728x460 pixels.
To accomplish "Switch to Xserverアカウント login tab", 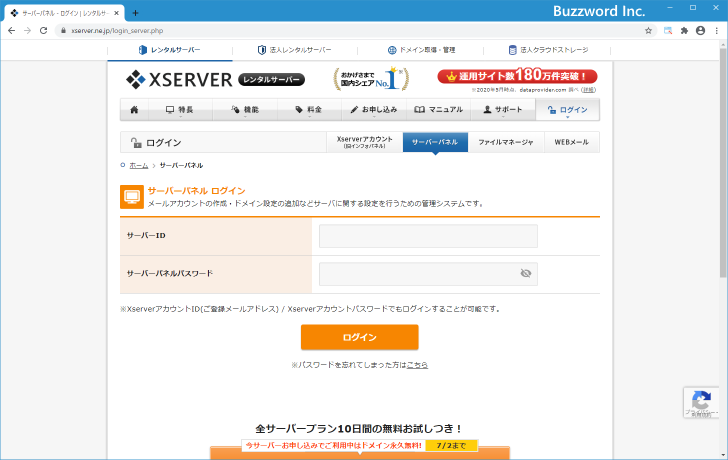I will click(364, 142).
